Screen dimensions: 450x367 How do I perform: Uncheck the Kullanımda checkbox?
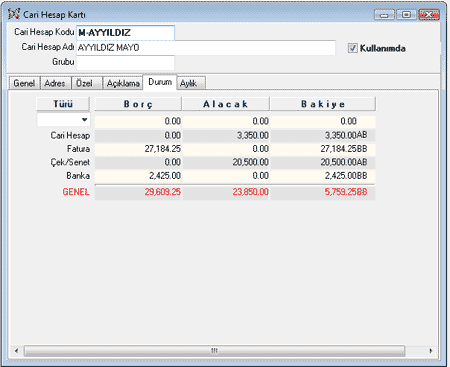point(353,48)
